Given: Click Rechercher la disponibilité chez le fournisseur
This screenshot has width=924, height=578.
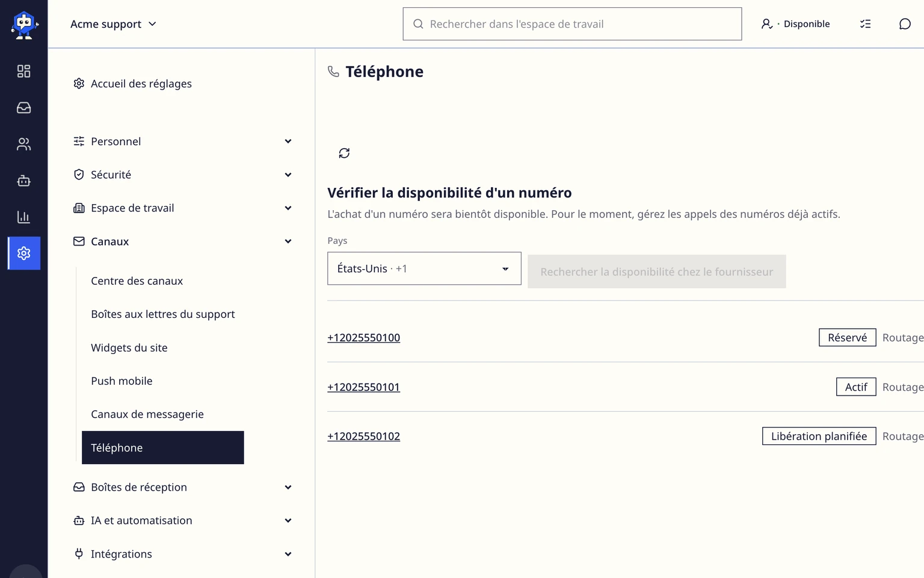Looking at the screenshot, I should point(657,272).
